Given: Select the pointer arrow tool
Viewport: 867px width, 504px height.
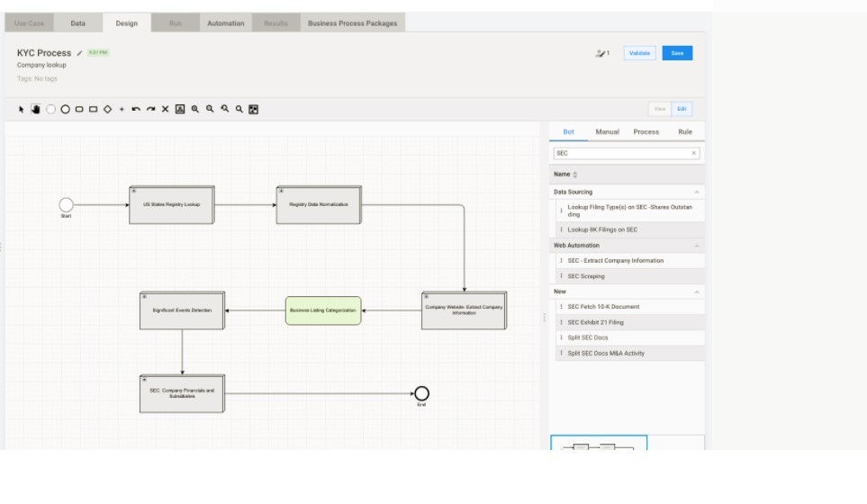Looking at the screenshot, I should click(x=22, y=109).
